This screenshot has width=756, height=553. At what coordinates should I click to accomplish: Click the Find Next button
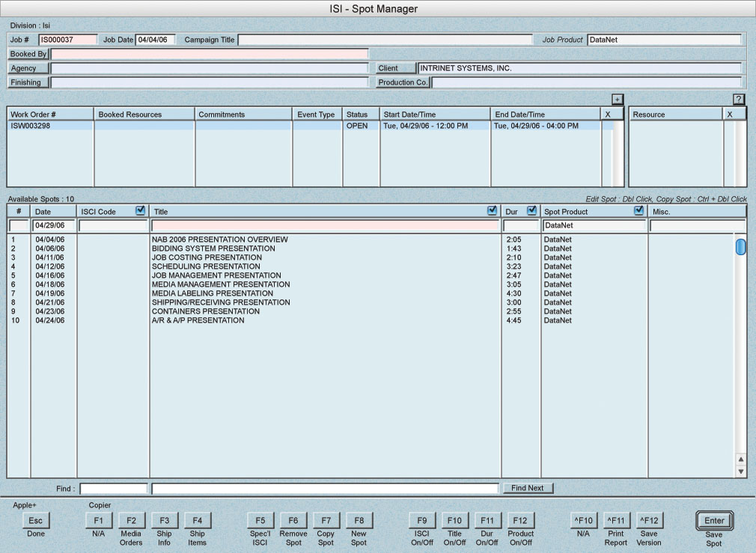[528, 488]
